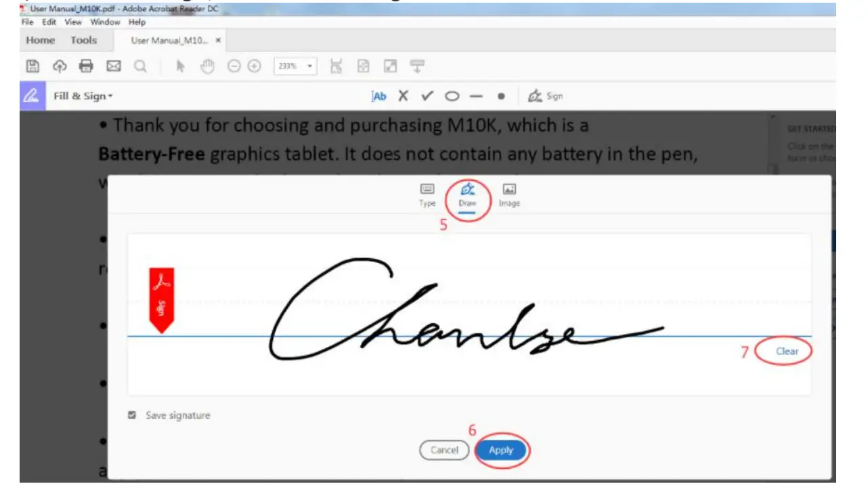Select the X cross-out annotation tool

(403, 96)
